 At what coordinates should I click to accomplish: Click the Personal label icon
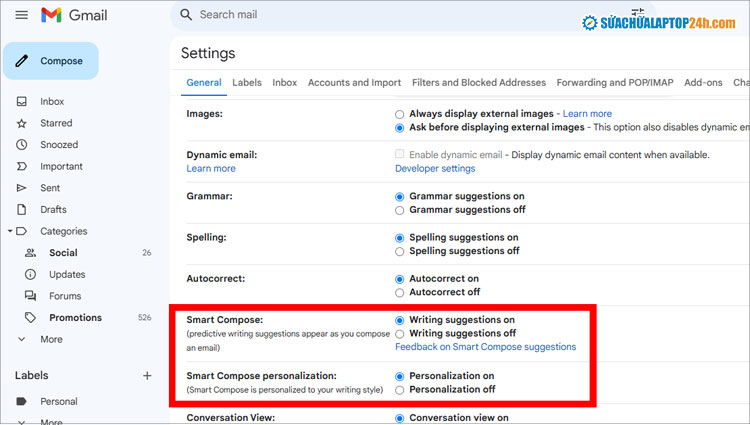22,401
